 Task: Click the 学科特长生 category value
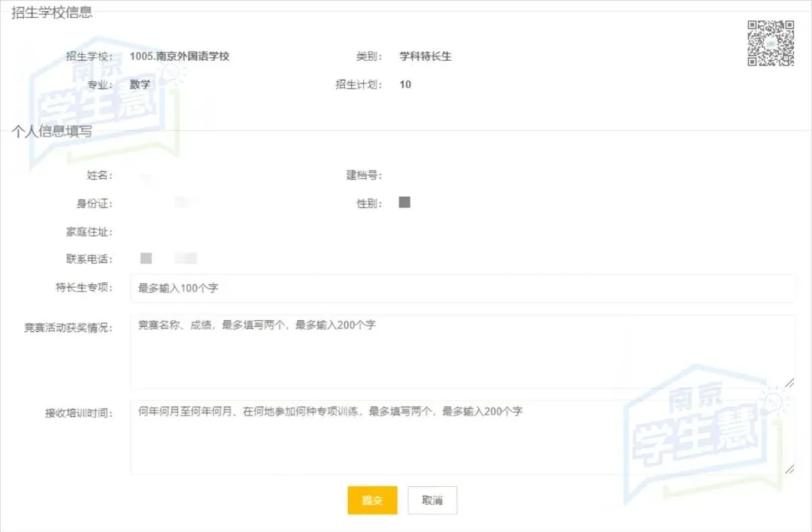tap(425, 56)
